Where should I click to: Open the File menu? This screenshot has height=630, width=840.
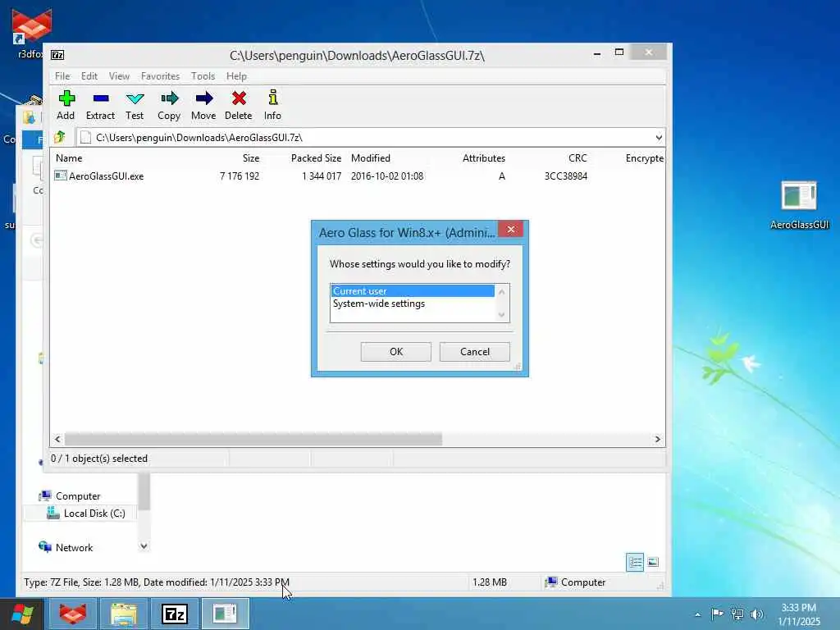[x=62, y=76]
